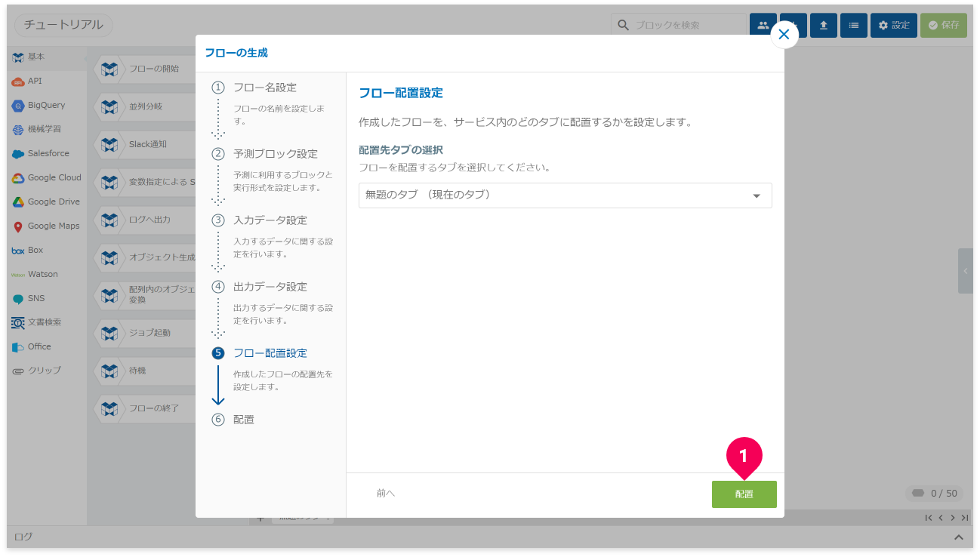
Task: Click the チュートリアル title label
Action: [63, 25]
